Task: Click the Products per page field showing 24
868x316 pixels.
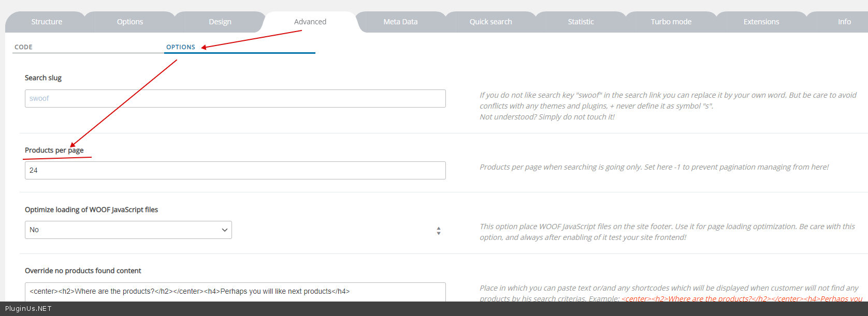Action: click(x=235, y=170)
